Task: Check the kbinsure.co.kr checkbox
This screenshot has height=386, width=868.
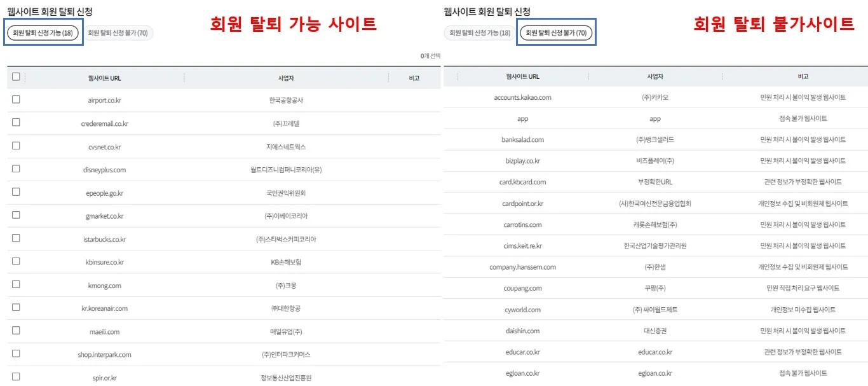Action: tap(16, 262)
